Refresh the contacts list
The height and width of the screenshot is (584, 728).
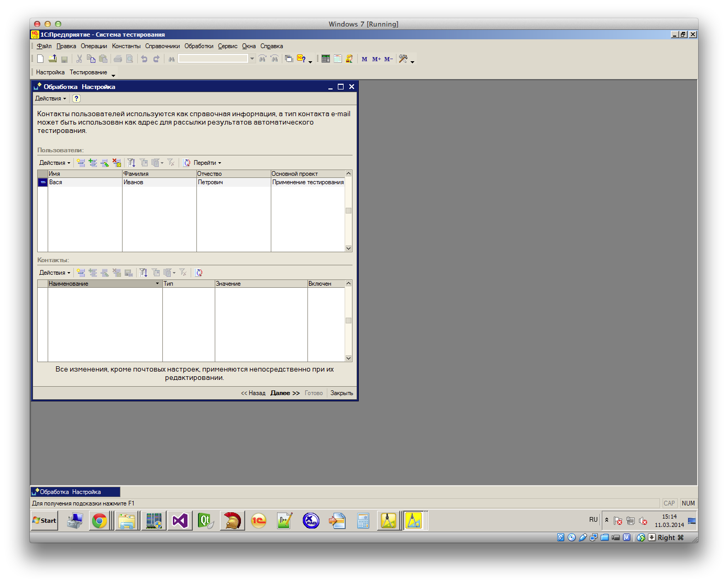pyautogui.click(x=198, y=273)
